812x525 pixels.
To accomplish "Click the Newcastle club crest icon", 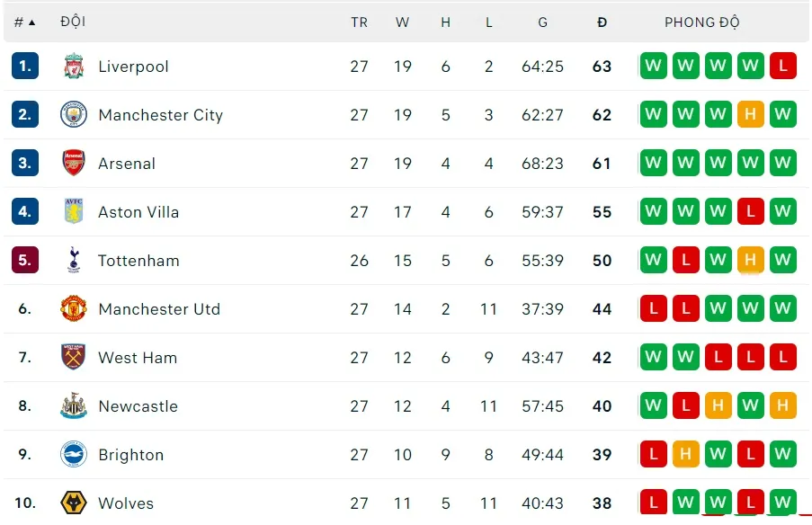I will tap(74, 406).
